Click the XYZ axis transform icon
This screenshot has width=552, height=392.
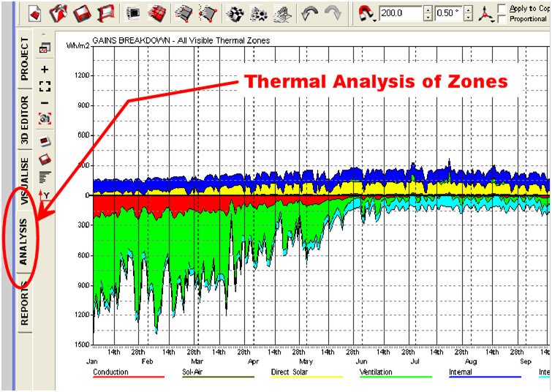click(485, 14)
